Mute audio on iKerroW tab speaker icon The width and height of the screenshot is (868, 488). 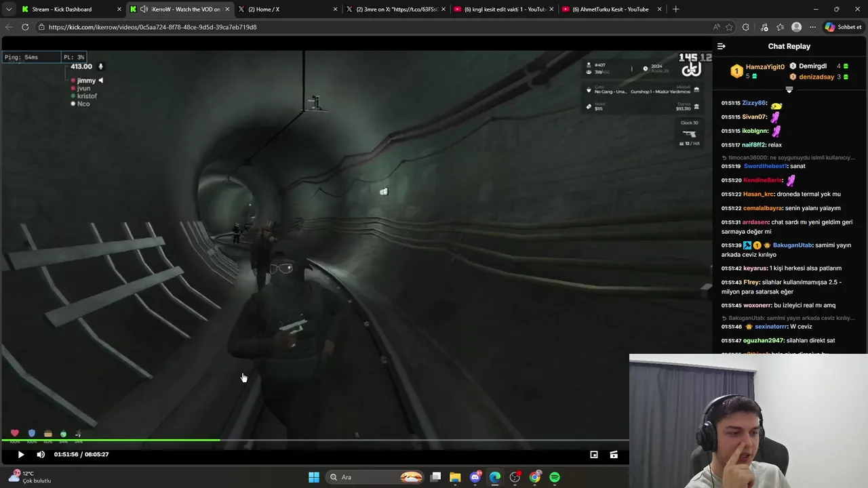[144, 9]
